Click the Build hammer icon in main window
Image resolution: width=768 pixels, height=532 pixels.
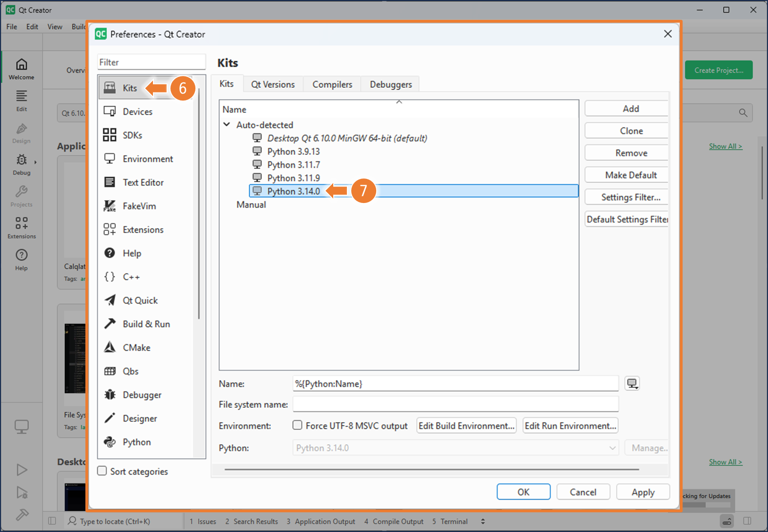pyautogui.click(x=22, y=515)
